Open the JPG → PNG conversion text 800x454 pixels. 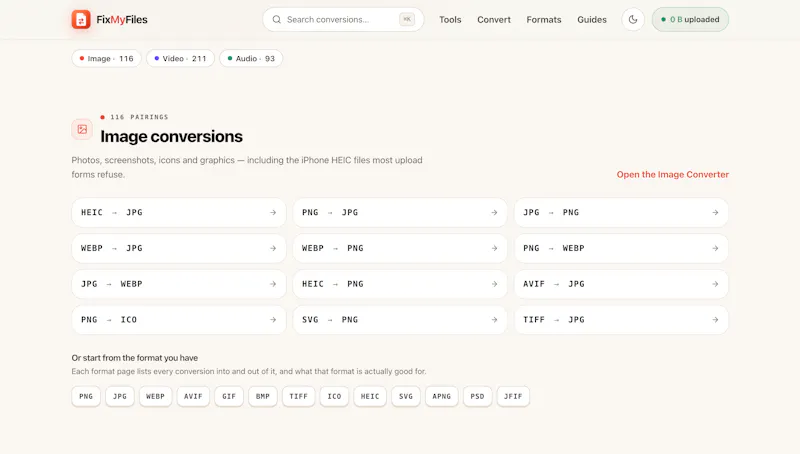pyautogui.click(x=551, y=212)
